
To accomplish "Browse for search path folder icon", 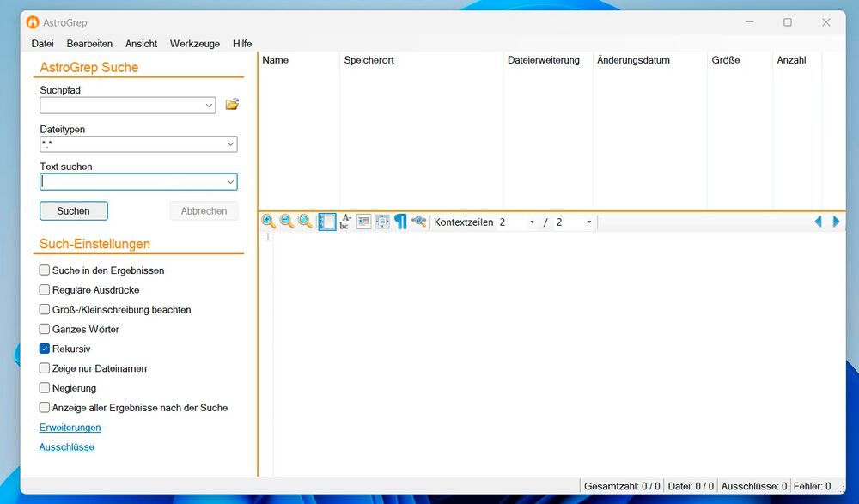I will tap(232, 105).
